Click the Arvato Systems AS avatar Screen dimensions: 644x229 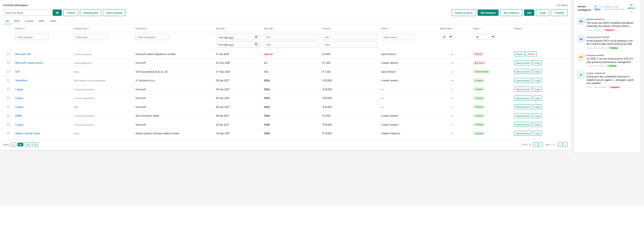[x=581, y=39]
